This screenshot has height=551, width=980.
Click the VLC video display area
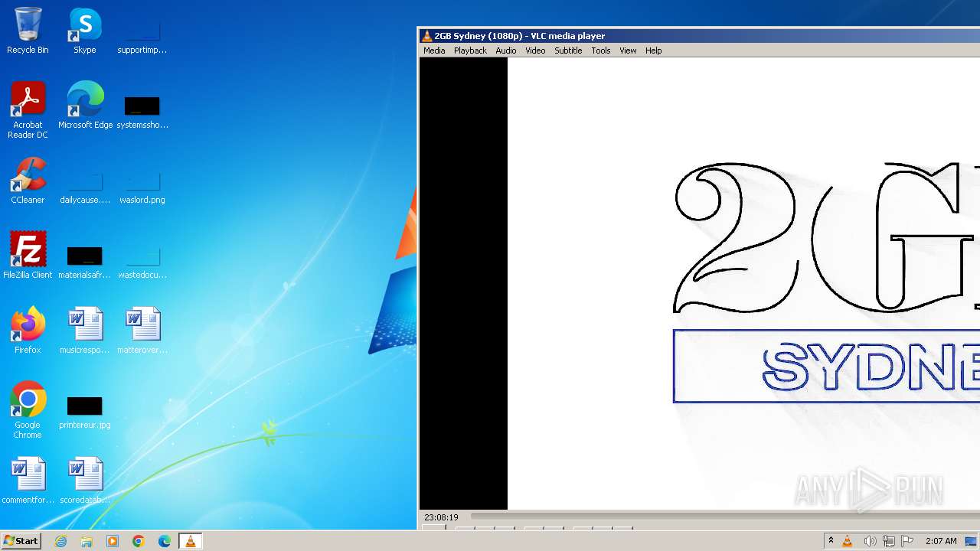(700, 284)
